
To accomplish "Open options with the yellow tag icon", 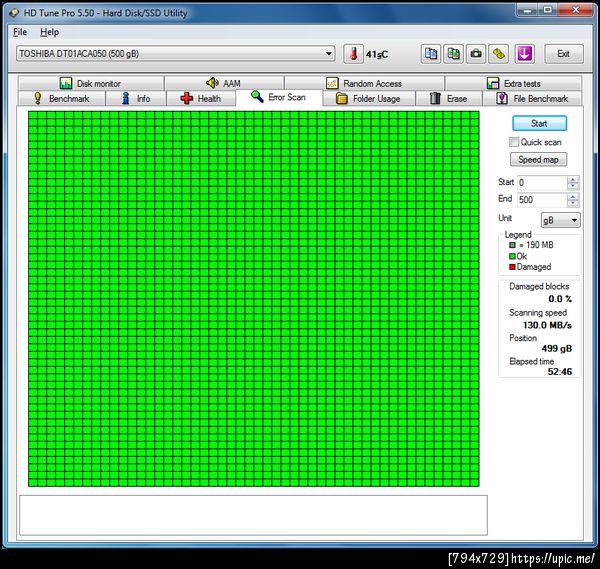I will pos(498,54).
